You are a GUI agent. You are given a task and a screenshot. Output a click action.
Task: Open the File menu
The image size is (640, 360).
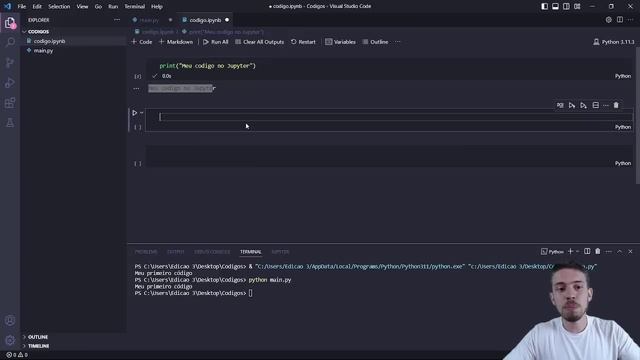pos(22,7)
